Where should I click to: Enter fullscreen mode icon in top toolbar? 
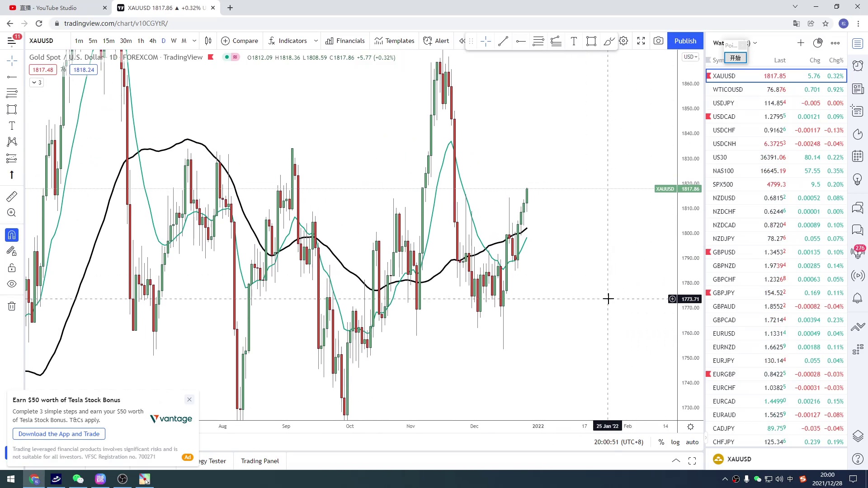641,41
